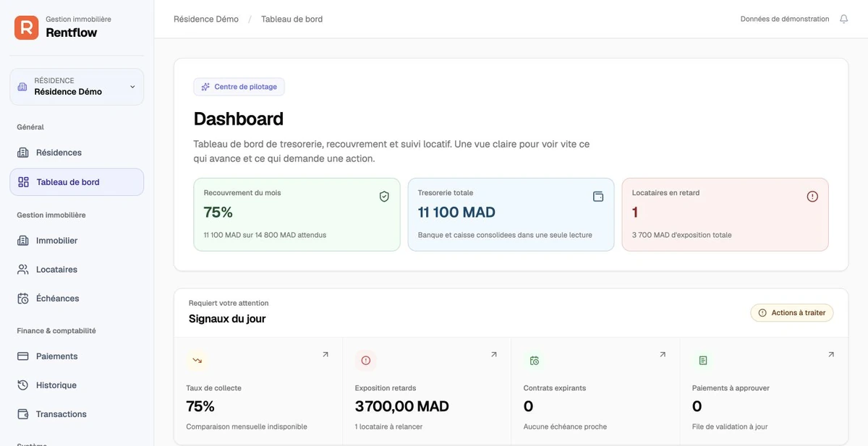Viewport: 868px width, 446px height.
Task: Open arrow icon on Taux de collecte card
Action: pyautogui.click(x=325, y=354)
